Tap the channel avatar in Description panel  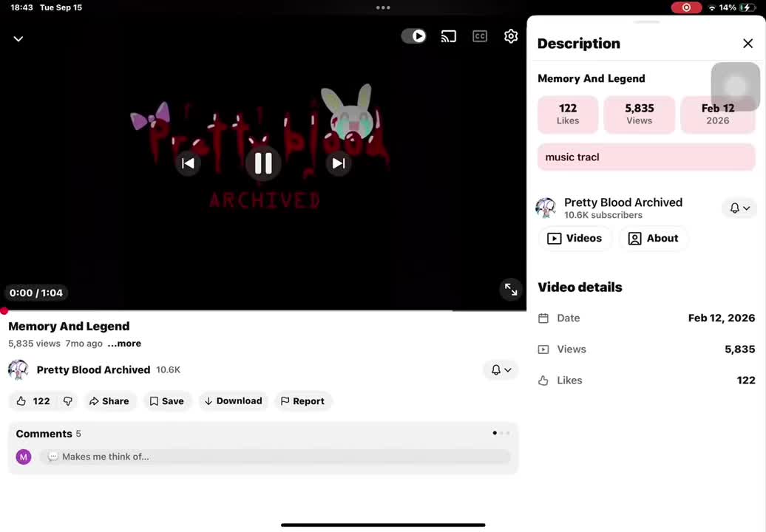coord(546,208)
